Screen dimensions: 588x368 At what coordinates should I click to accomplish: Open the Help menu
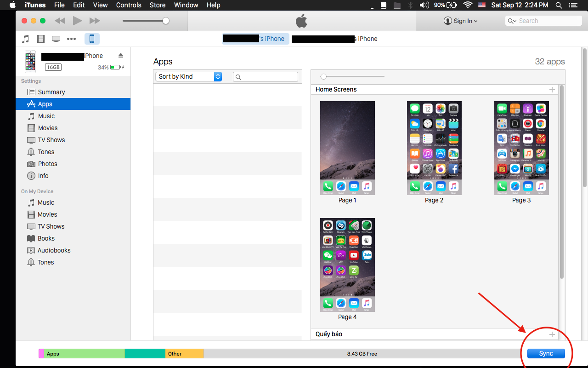point(214,5)
